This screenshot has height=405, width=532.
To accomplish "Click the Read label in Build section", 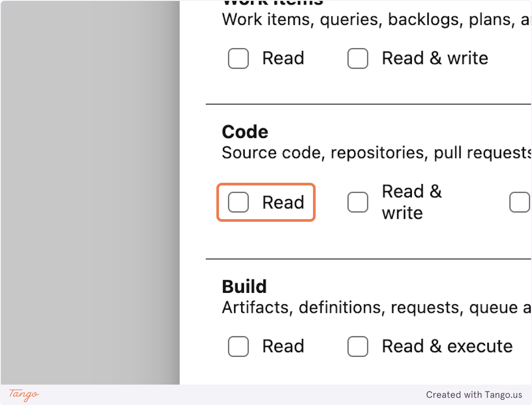I will (x=284, y=346).
